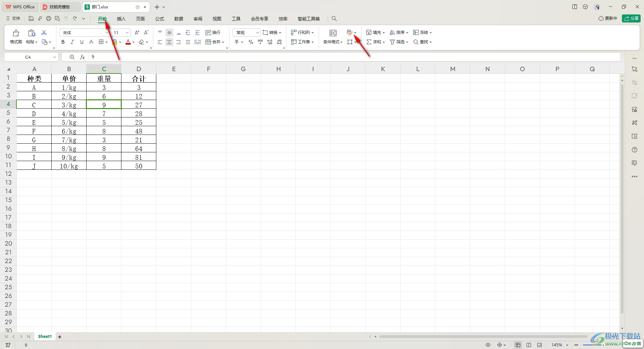Align text right
This screenshot has width=644, height=349.
pyautogui.click(x=179, y=42)
